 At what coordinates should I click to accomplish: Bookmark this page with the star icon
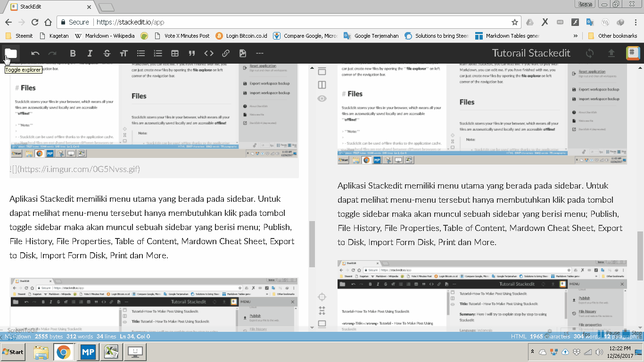514,22
